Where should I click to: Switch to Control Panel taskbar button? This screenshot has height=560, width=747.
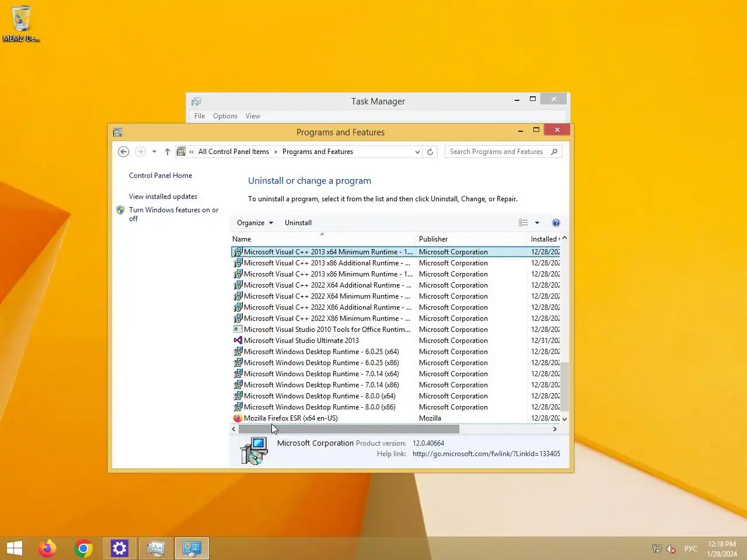click(192, 548)
